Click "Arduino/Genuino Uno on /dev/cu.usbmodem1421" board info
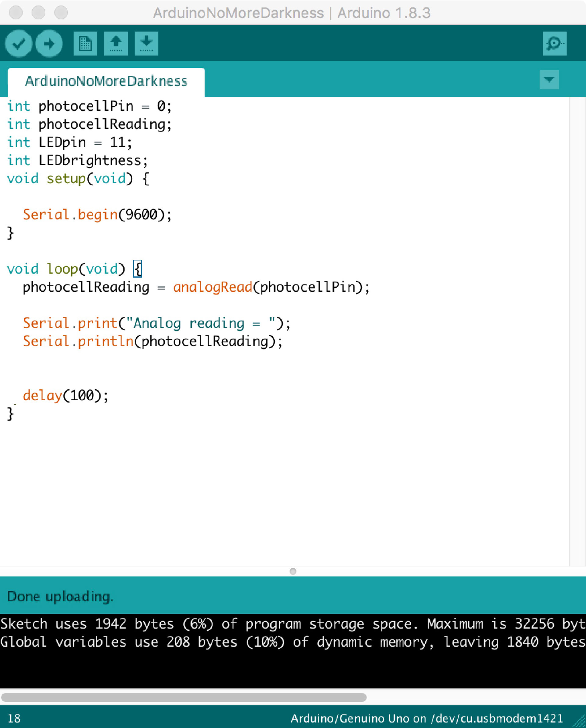Viewport: 586px width, 728px height. (427, 718)
